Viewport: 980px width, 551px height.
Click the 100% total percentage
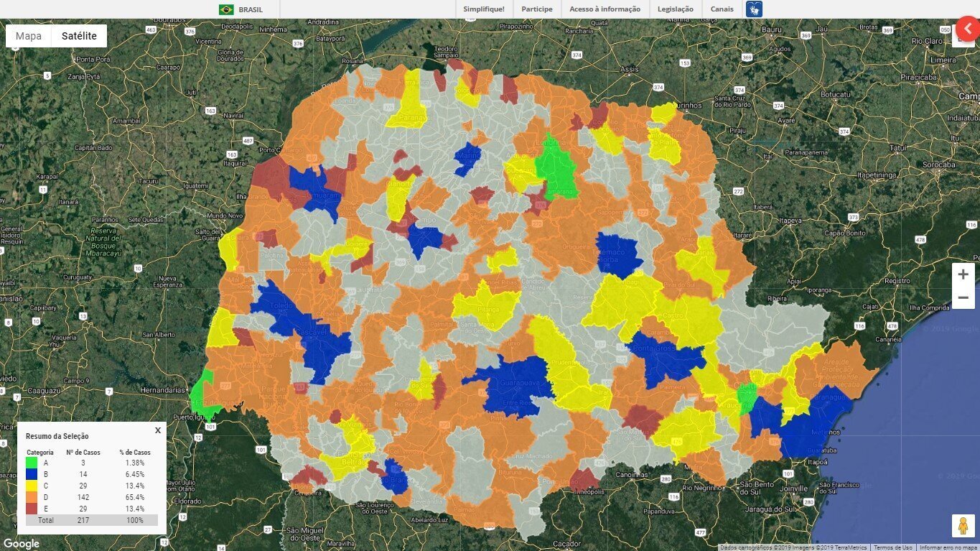coord(135,520)
